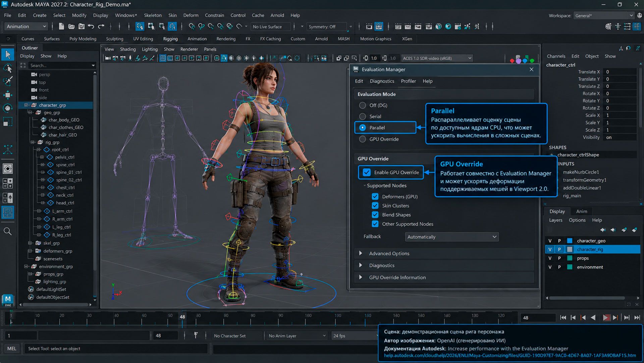Open the ACES 1.0 SDR-video color dropdown
Image resolution: width=644 pixels, height=363 pixels.
(437, 58)
